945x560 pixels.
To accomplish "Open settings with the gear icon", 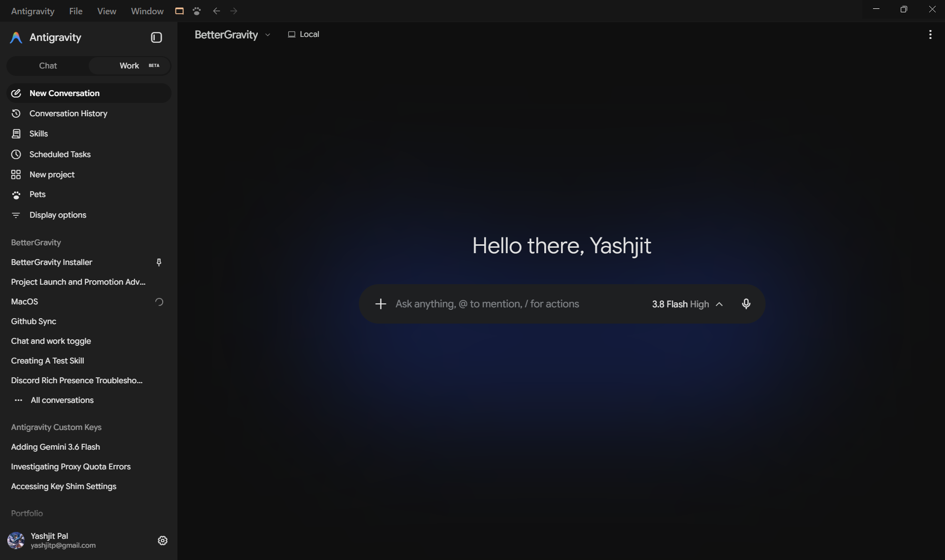I will 163,541.
